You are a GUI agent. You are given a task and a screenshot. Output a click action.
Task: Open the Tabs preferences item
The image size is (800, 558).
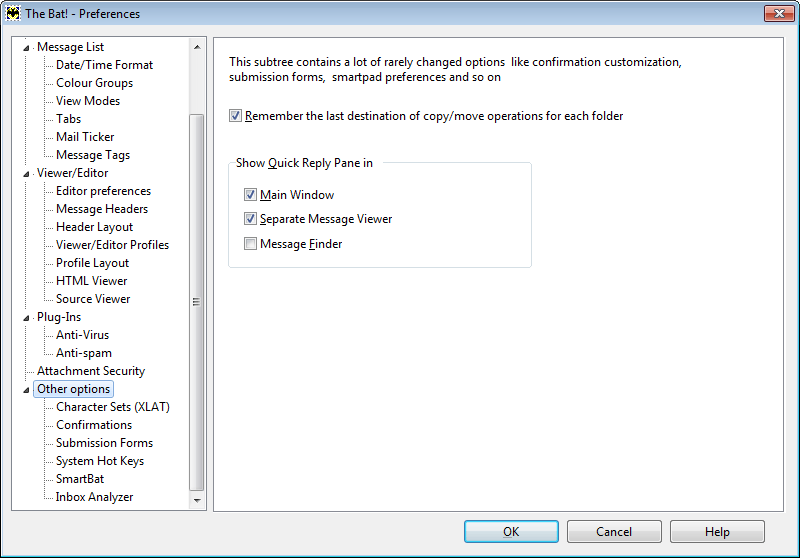pyautogui.click(x=68, y=119)
